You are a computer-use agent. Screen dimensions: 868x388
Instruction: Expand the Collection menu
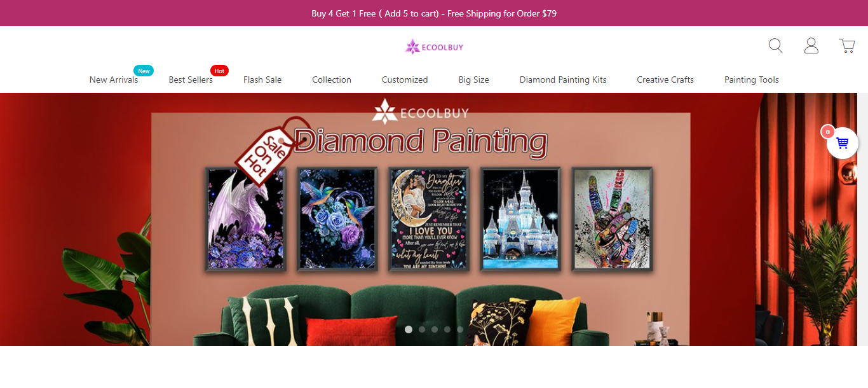click(332, 80)
